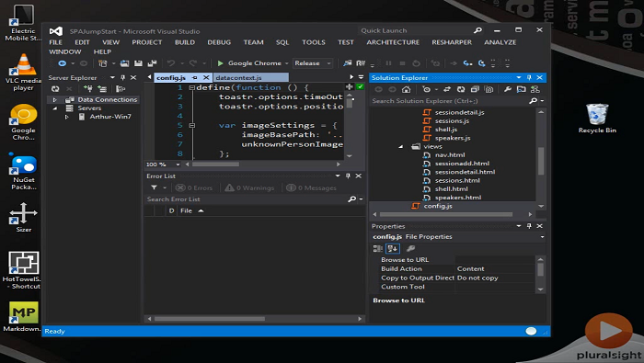This screenshot has height=363, width=644.
Task: Expand the Arthur-Win7 server node
Action: click(67, 117)
